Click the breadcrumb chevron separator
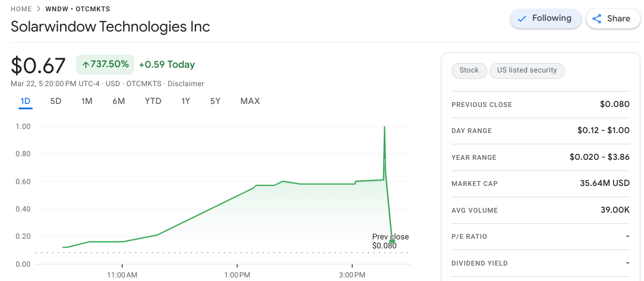 click(x=39, y=9)
